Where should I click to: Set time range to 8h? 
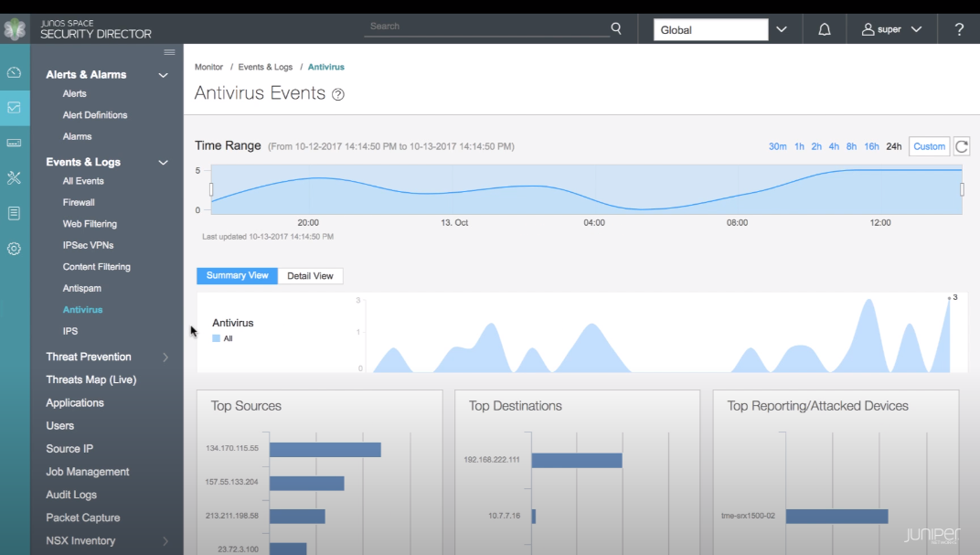tap(851, 146)
